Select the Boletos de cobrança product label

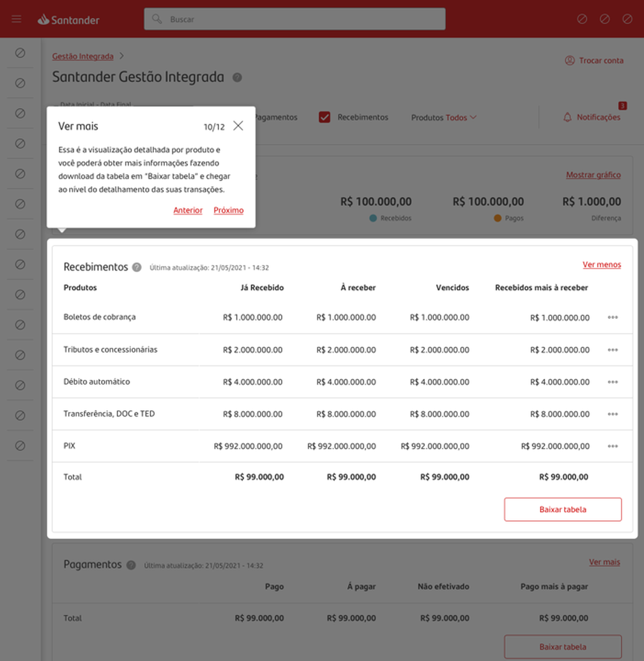[99, 317]
